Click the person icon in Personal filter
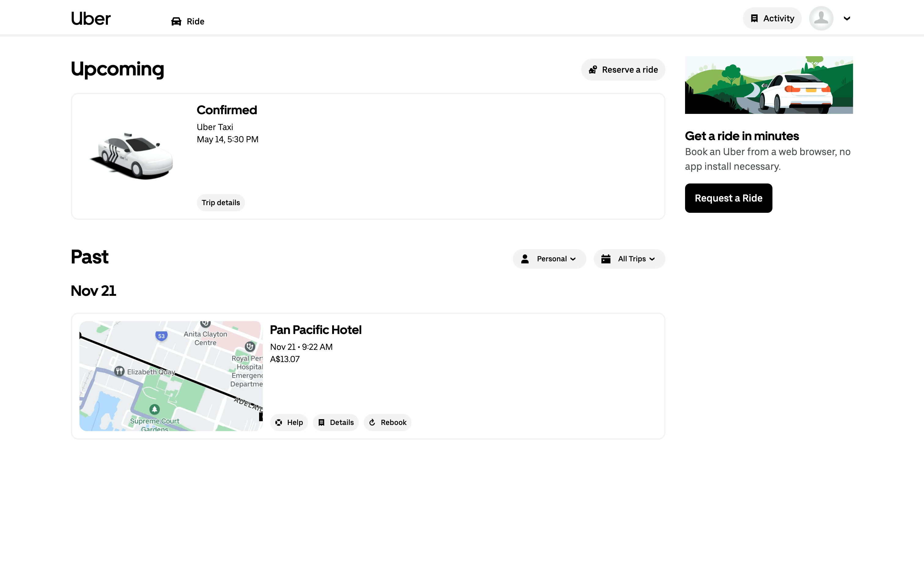This screenshot has height=577, width=924. pyautogui.click(x=525, y=259)
